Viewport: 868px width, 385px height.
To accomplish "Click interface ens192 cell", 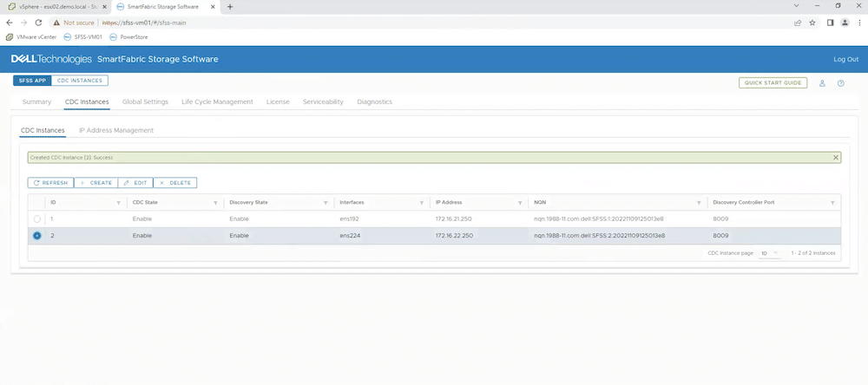I will click(x=350, y=219).
